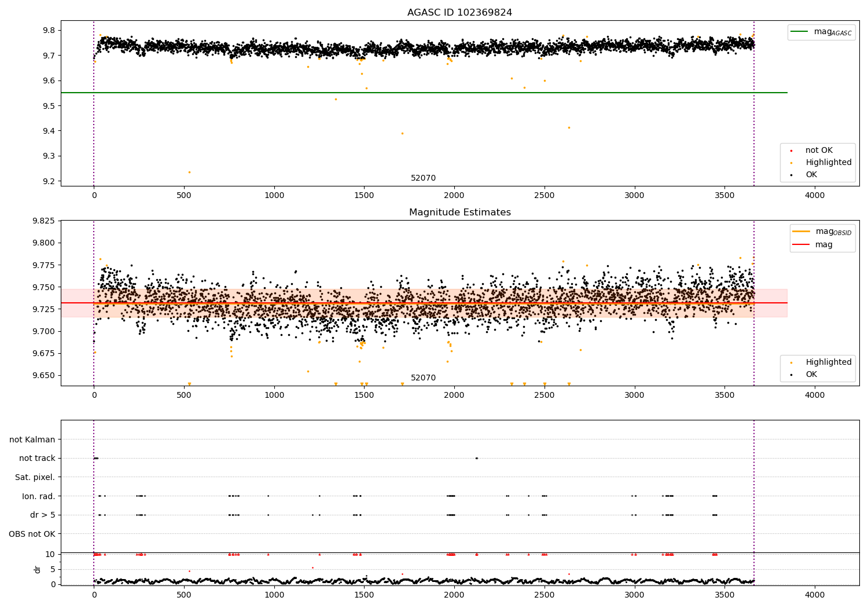Image resolution: width=868 pixels, height=608 pixels.
Task: Select the orange mag OBSID legend line sample
Action: (x=801, y=232)
